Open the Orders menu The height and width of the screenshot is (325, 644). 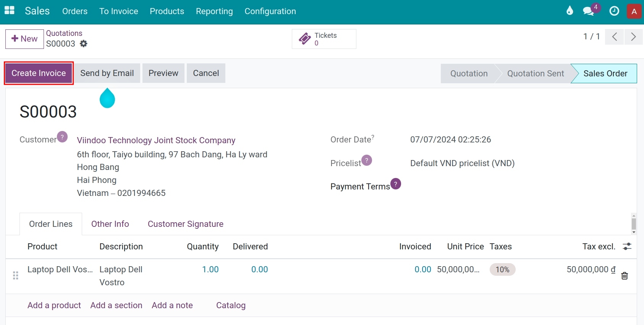pos(75,11)
